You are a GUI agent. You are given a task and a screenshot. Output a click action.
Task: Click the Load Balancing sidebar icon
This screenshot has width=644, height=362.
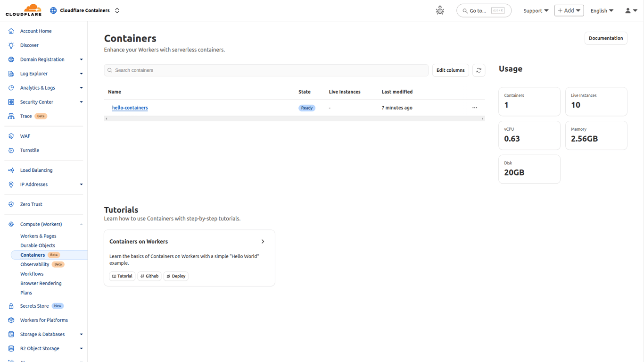tap(11, 170)
